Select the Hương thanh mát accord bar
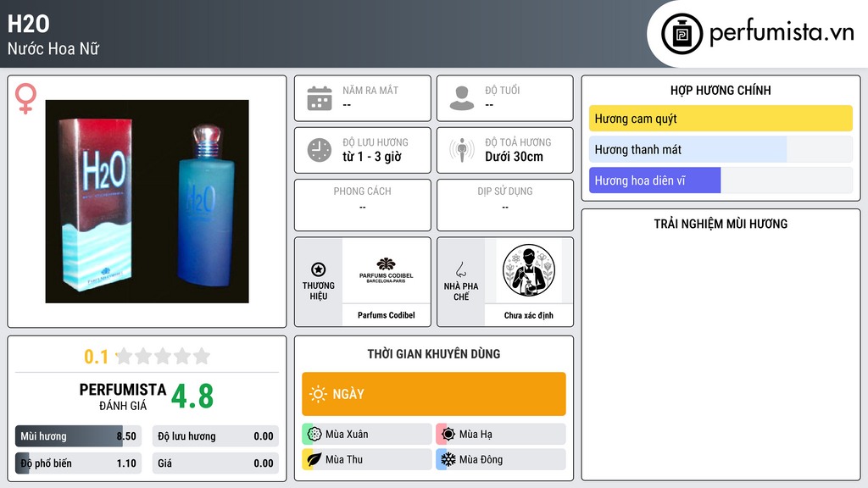Screen dimensions: 868x488 coord(721,149)
